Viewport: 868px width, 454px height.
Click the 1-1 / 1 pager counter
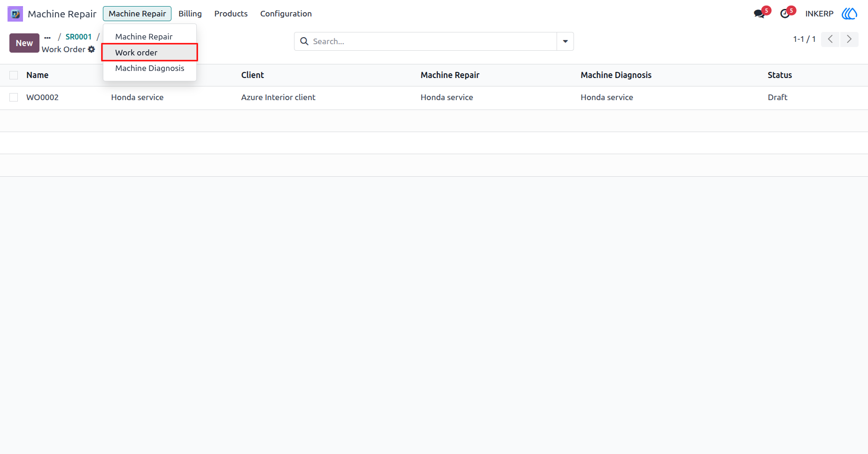pos(804,39)
